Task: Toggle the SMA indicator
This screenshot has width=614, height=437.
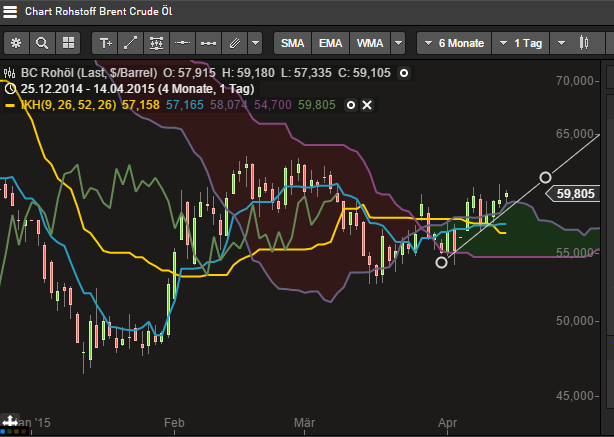Action: pyautogui.click(x=292, y=44)
